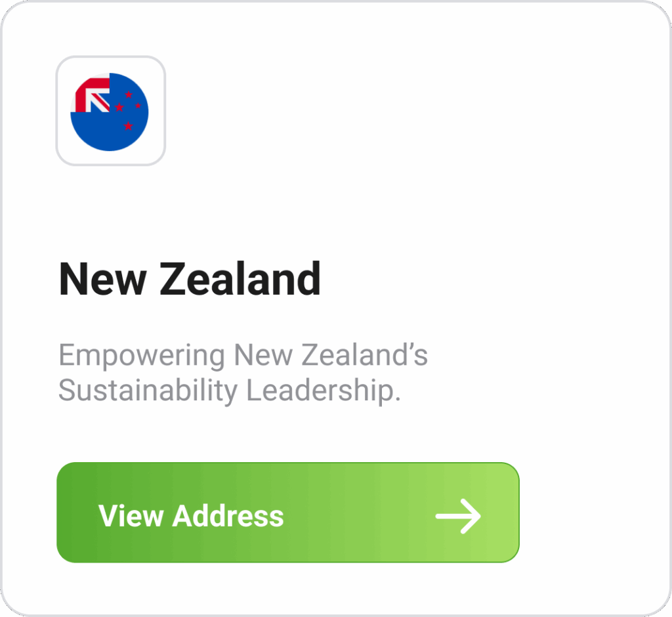Click the word "Zealand" in the heading
The image size is (672, 617).
coord(240,279)
